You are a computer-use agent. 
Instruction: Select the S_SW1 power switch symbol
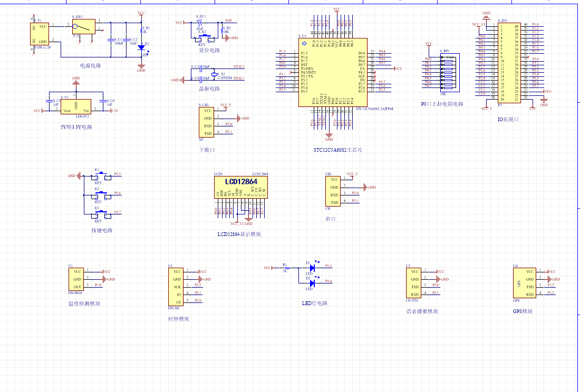tap(83, 27)
